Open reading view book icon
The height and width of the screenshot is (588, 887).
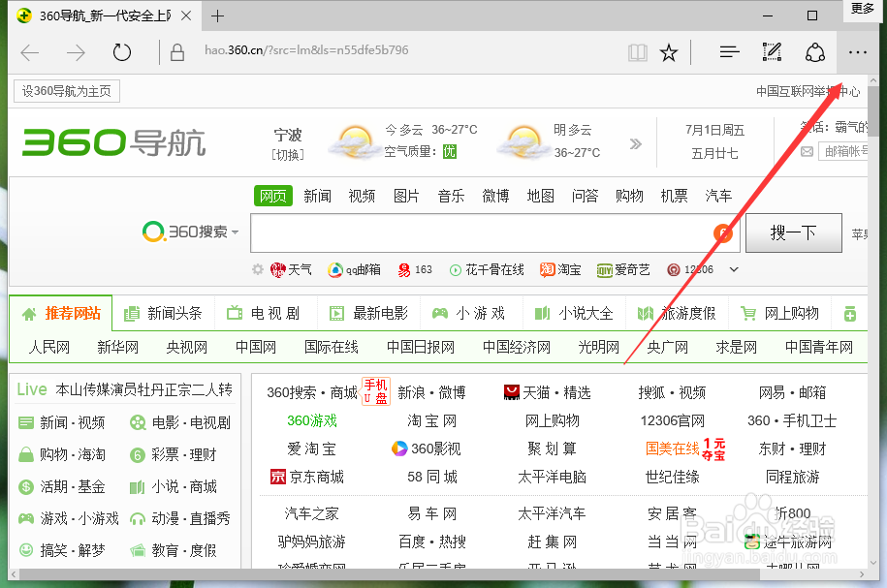point(638,53)
